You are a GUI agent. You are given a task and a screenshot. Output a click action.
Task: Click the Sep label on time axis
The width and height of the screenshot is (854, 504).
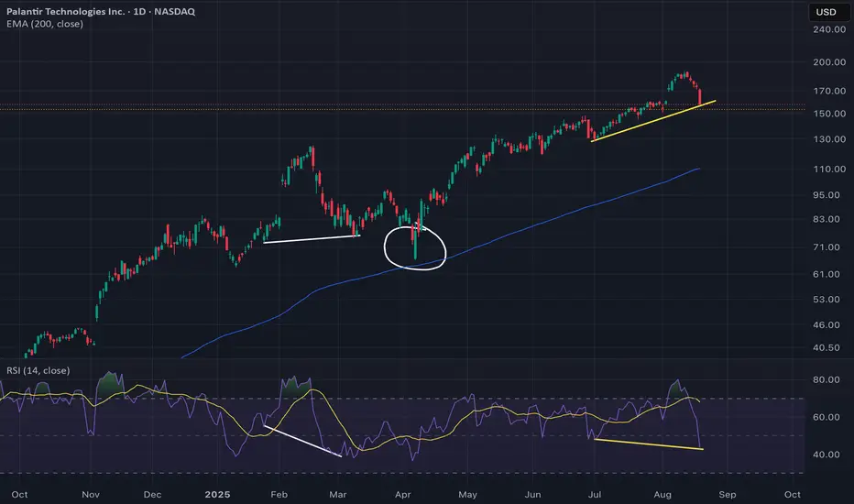click(728, 495)
